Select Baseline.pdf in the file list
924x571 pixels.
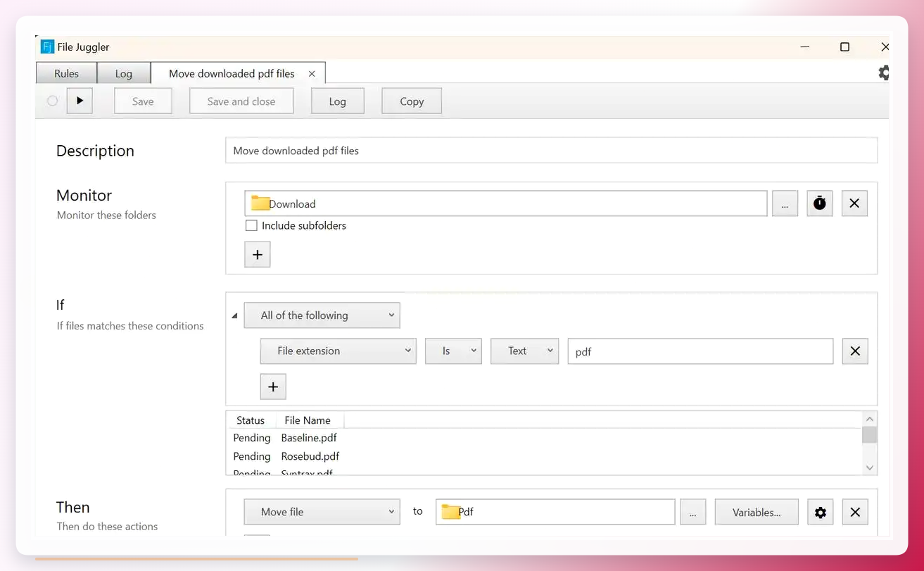point(309,438)
